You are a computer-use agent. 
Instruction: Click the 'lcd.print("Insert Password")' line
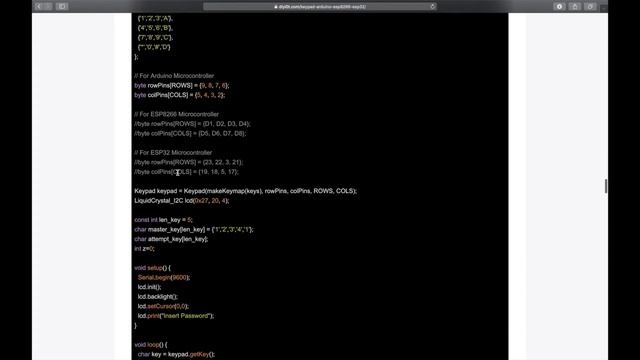tap(176, 316)
